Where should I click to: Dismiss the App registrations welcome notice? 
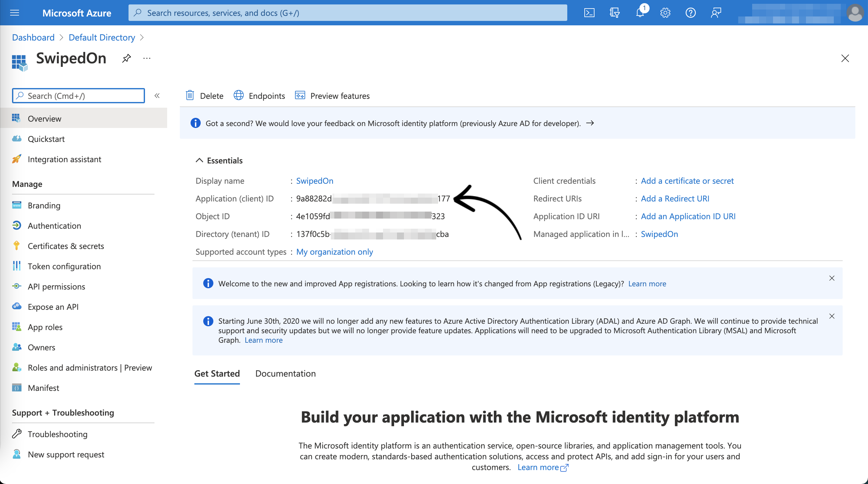(832, 278)
